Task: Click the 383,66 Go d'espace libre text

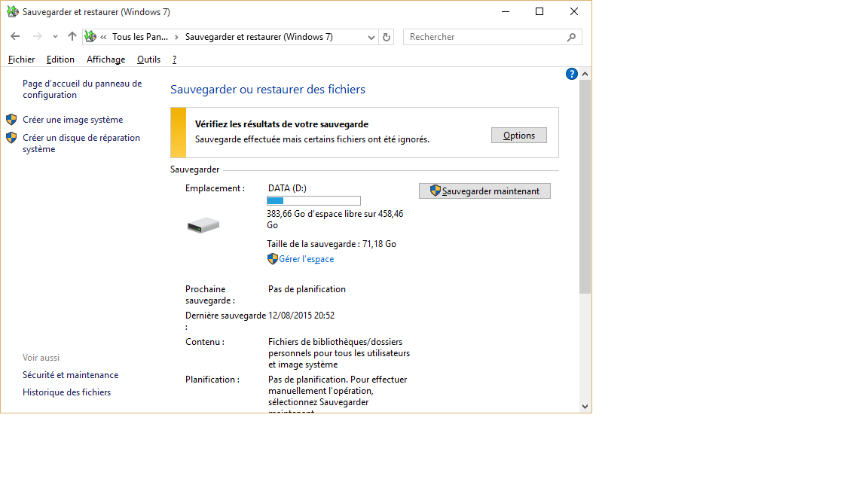Action: pyautogui.click(x=335, y=220)
